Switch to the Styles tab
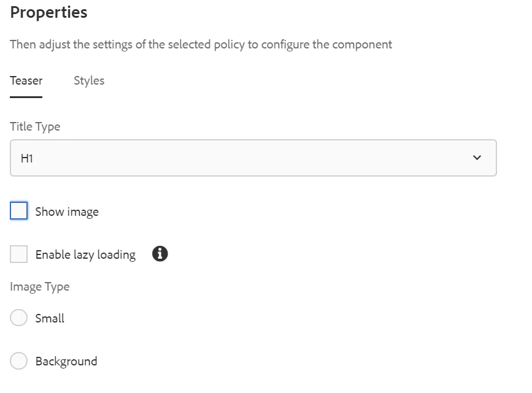 [89, 81]
